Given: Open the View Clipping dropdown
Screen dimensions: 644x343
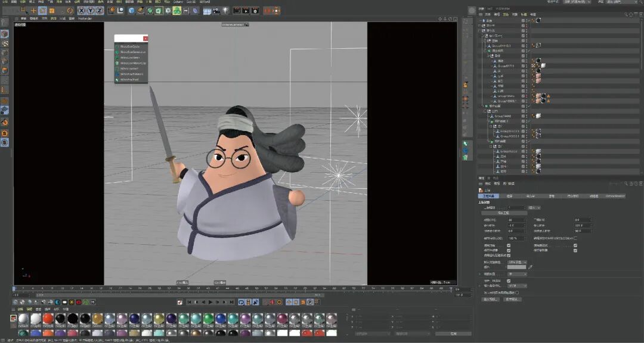Looking at the screenshot, I should (x=517, y=274).
